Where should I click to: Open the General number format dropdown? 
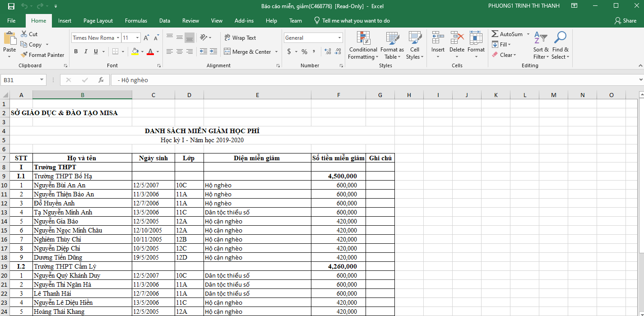[339, 38]
